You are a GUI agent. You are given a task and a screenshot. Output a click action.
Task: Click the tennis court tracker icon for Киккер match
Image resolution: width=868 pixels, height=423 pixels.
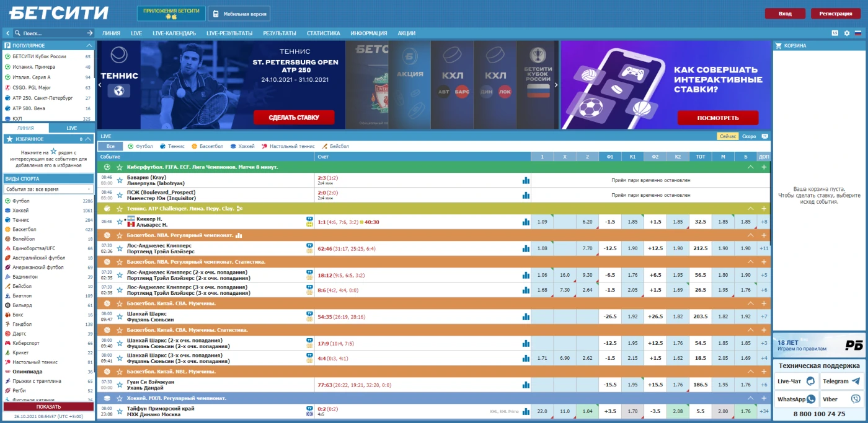pos(309,225)
